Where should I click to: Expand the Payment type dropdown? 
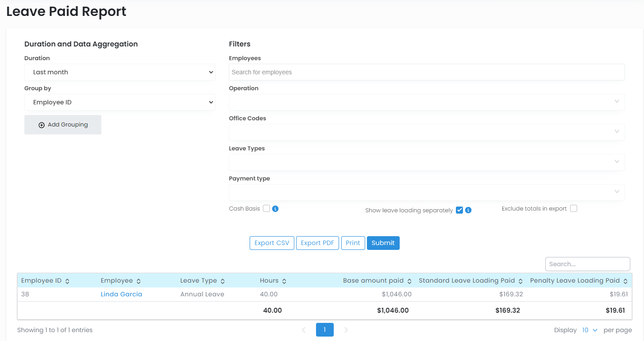pos(426,192)
